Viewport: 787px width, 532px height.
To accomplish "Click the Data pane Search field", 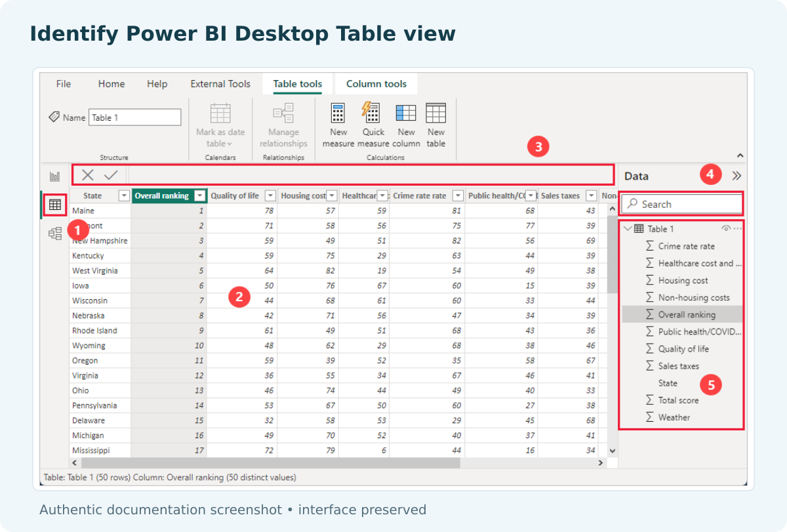I will pos(681,204).
